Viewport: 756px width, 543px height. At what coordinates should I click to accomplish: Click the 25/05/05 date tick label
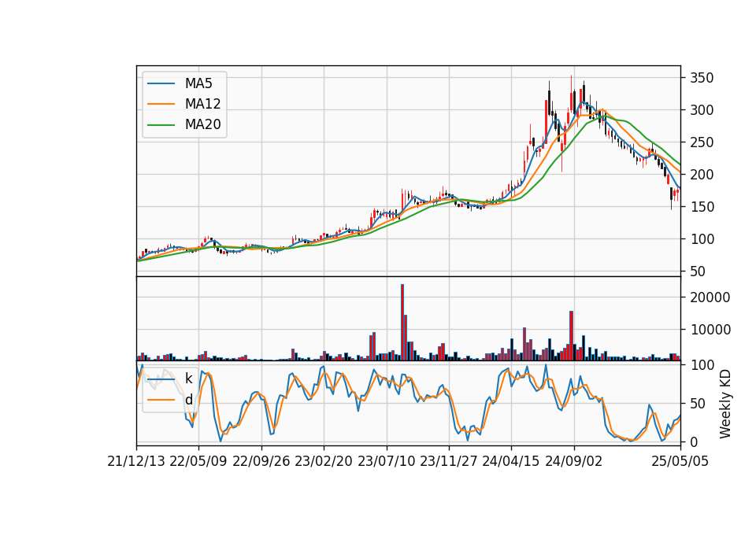click(x=680, y=461)
